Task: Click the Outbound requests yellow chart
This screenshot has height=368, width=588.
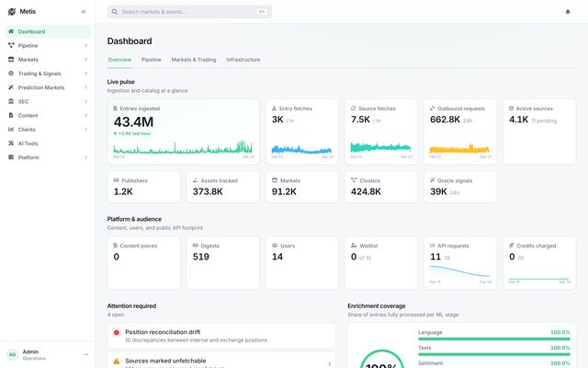Action: pos(459,149)
